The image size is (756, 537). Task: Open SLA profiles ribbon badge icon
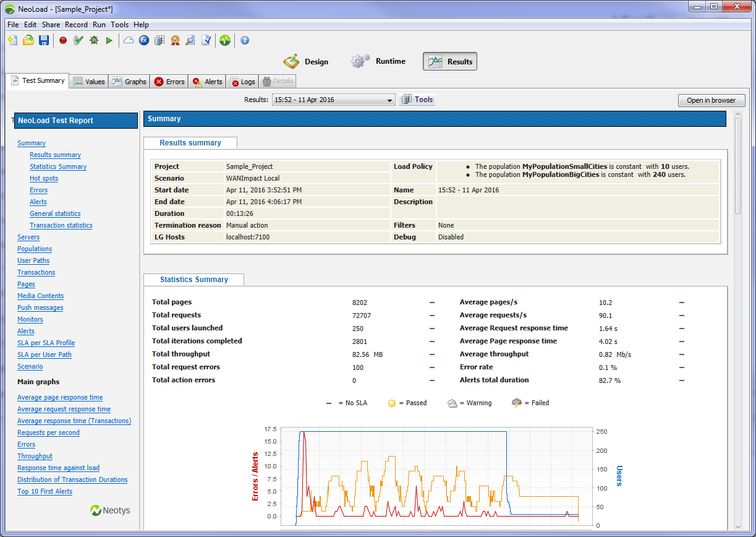[x=175, y=40]
